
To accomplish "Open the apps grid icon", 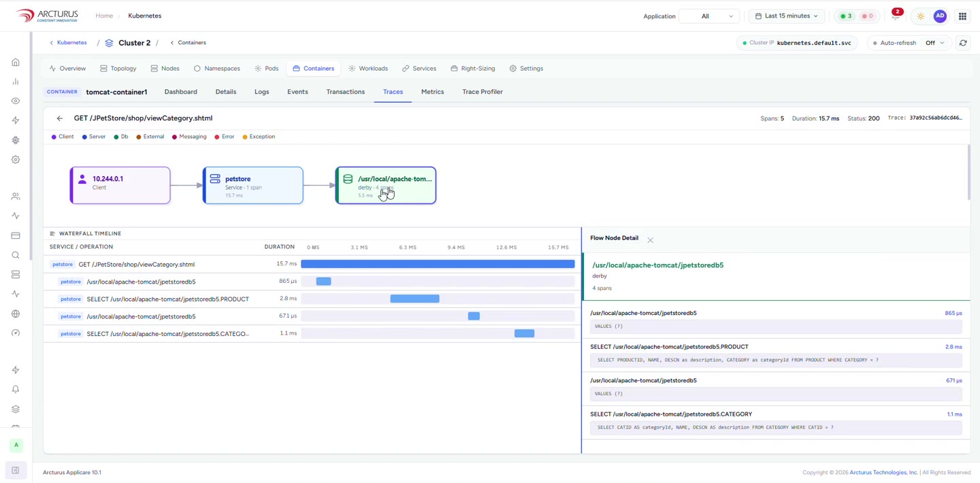I will [962, 16].
